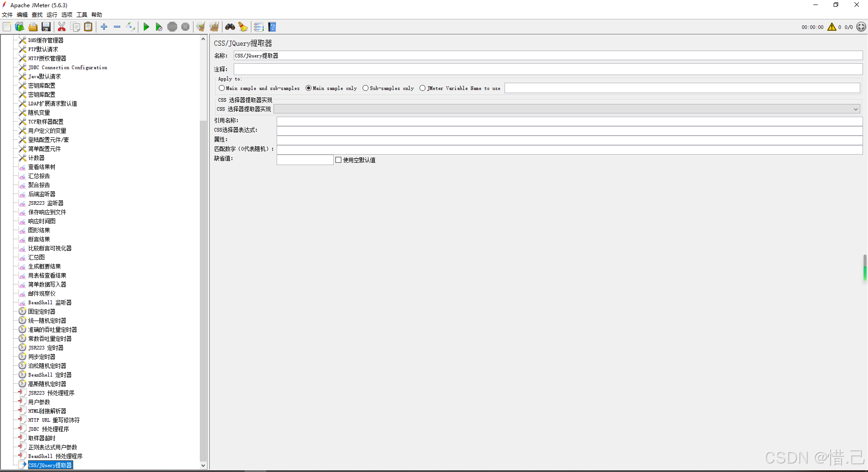The image size is (868, 472).
Task: Select 正则表达式用户参数 node
Action: [52, 447]
